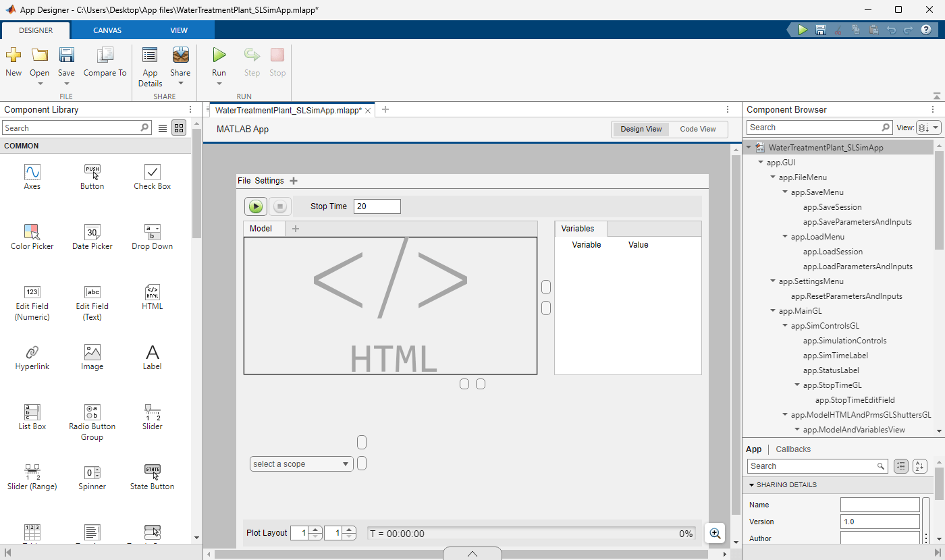Switch to Code View

[697, 129]
